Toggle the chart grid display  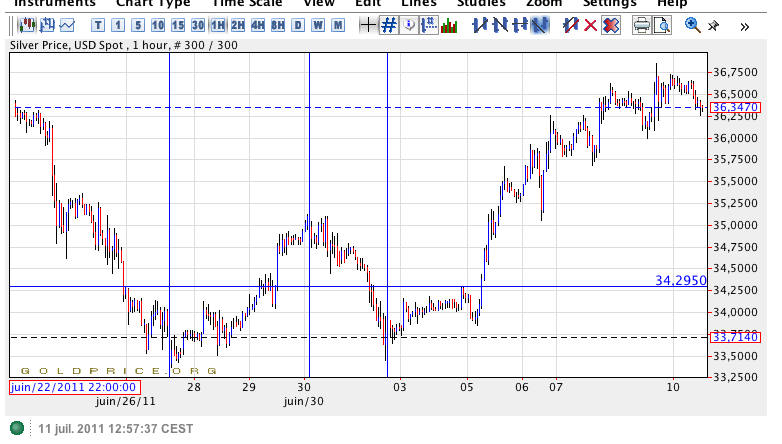[388, 25]
